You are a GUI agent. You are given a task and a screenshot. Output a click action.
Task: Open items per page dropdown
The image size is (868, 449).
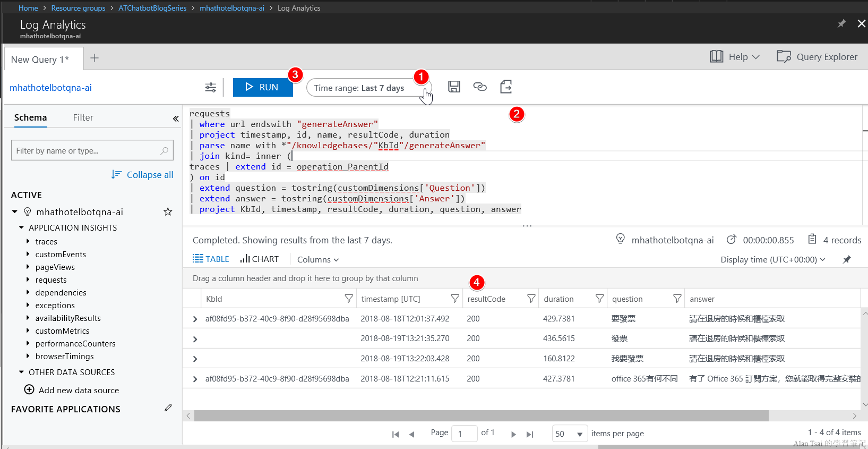[x=570, y=434]
